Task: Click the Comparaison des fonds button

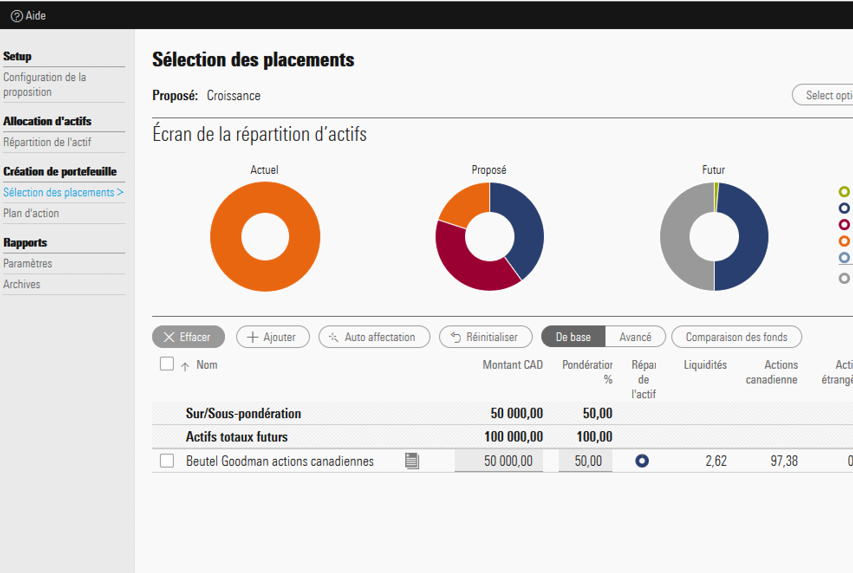Action: point(736,337)
